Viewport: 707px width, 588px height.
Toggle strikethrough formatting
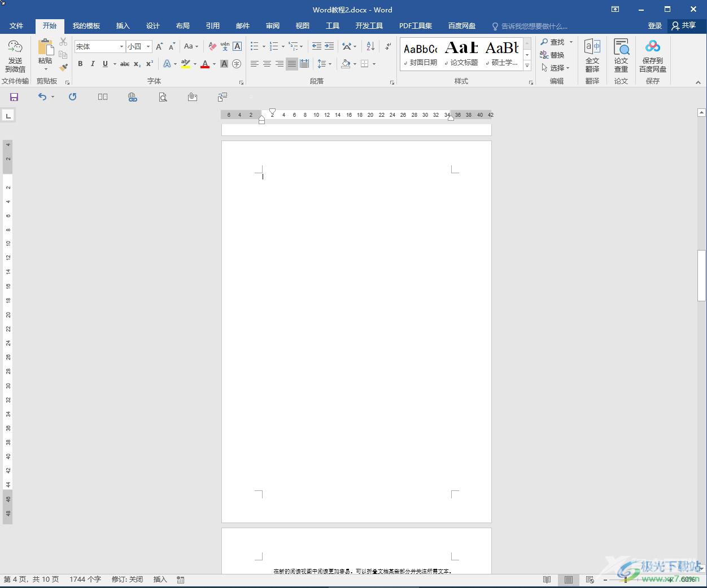tap(125, 64)
